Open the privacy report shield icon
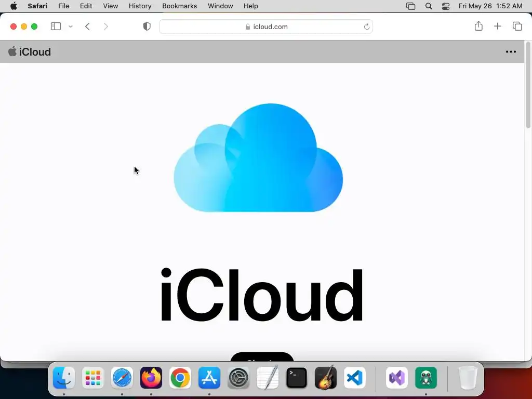Image resolution: width=532 pixels, height=399 pixels. coord(147,26)
